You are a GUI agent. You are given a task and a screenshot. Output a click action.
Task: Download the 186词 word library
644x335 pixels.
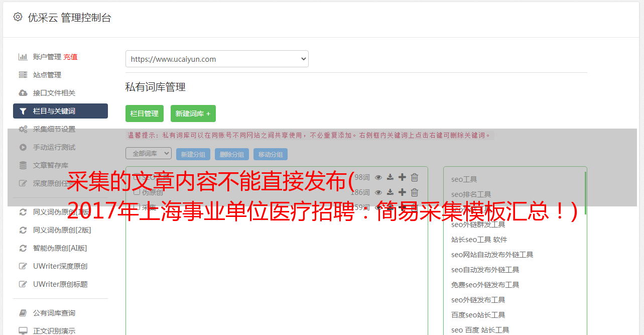(x=390, y=192)
